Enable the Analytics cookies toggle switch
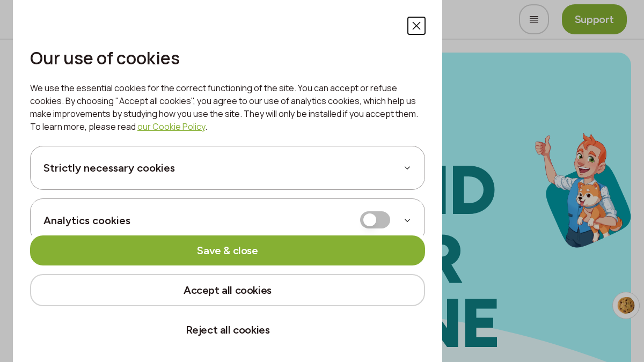Screen dimensions: 644x362 click(375, 220)
